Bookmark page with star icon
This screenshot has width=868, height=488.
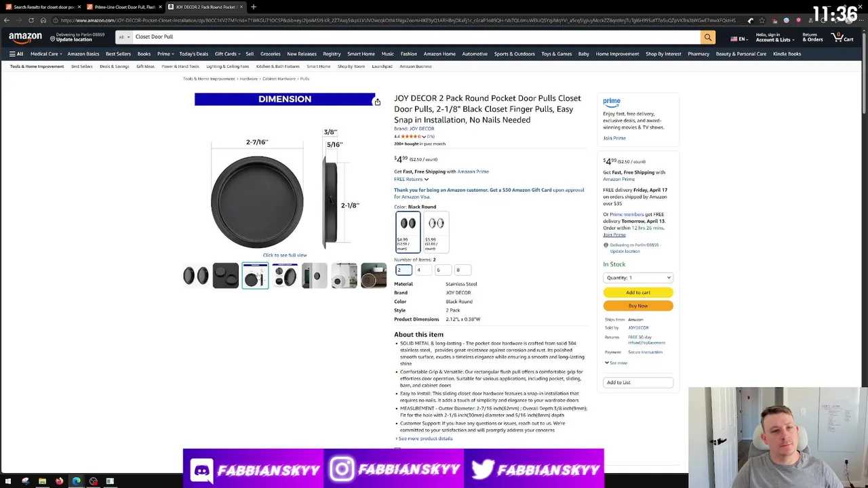(x=762, y=20)
